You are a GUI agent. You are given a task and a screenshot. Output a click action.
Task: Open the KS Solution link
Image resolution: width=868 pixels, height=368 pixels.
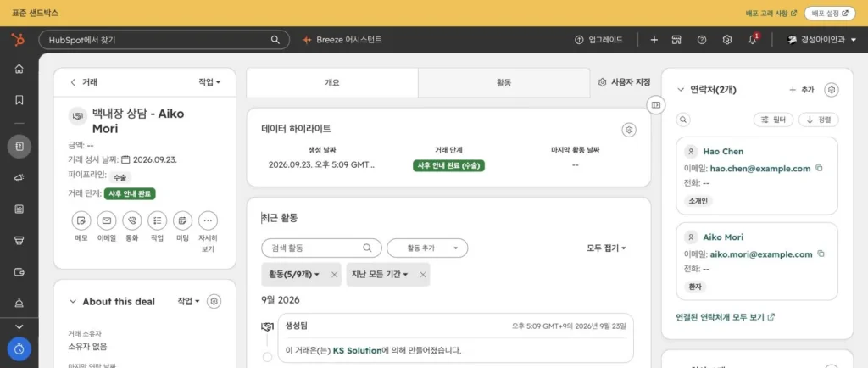click(x=357, y=350)
